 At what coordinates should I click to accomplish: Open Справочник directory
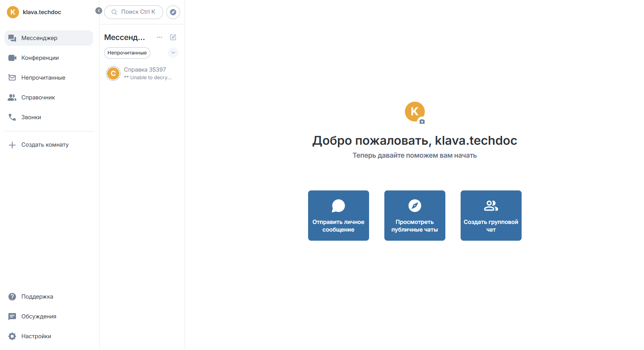[x=49, y=97]
